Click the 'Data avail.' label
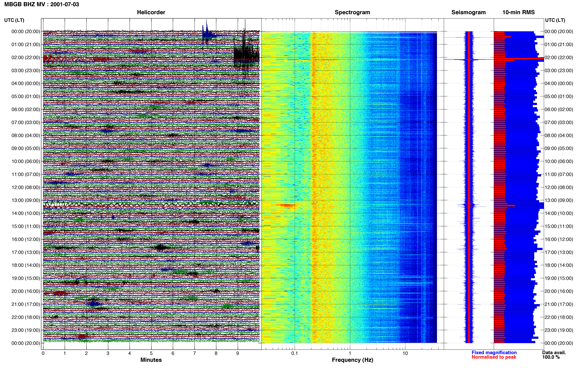This screenshot has height=368, width=588. (554, 352)
